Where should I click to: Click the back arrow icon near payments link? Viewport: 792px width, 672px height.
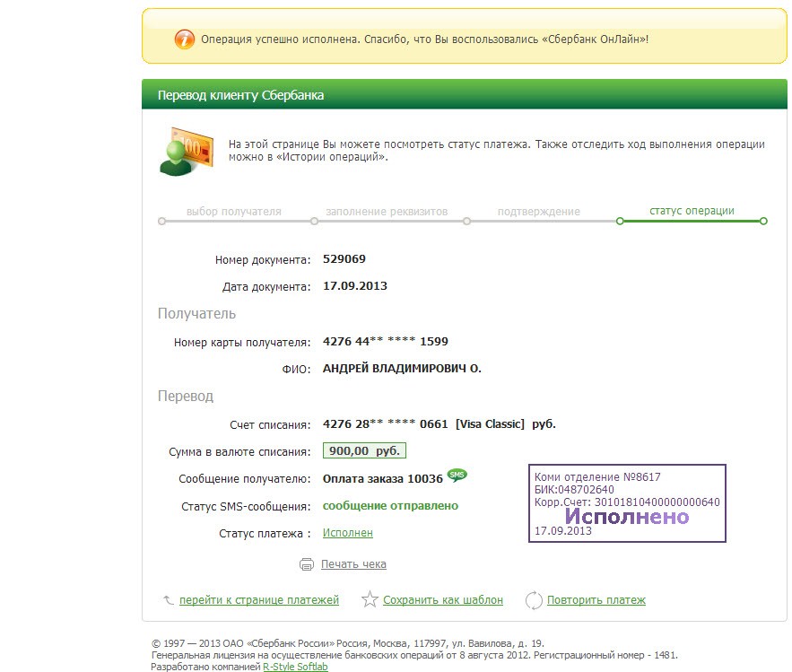169,599
